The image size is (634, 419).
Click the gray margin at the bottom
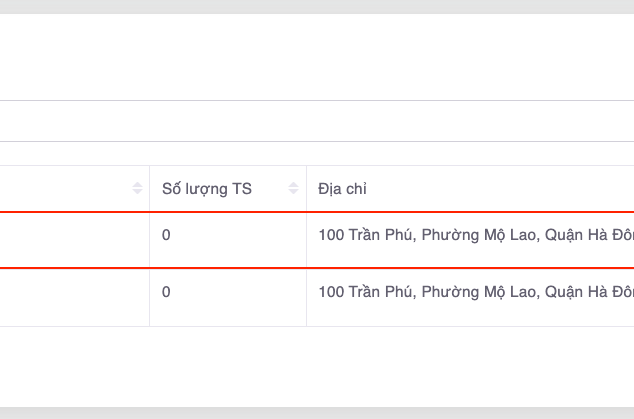(x=300, y=412)
